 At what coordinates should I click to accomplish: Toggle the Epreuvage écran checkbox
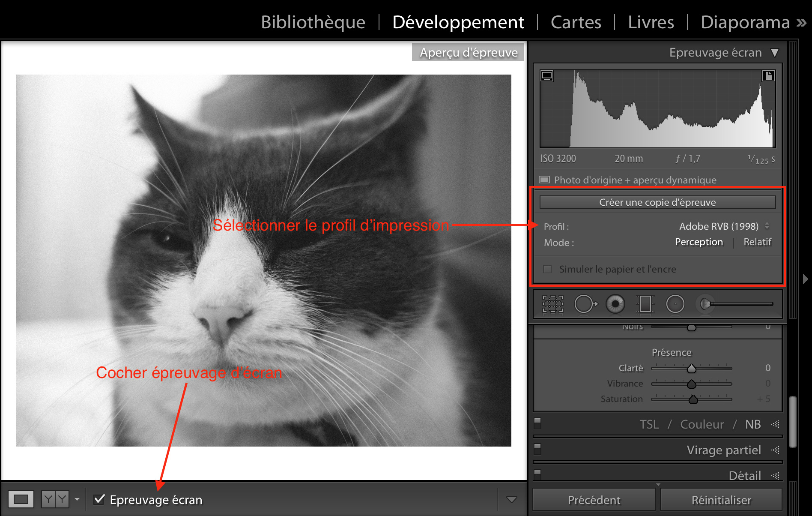[99, 499]
